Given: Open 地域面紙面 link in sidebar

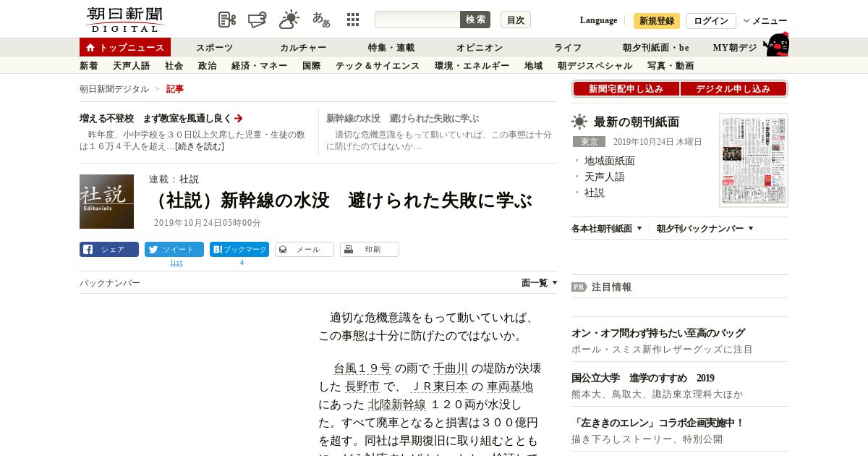Looking at the screenshot, I should 610,161.
